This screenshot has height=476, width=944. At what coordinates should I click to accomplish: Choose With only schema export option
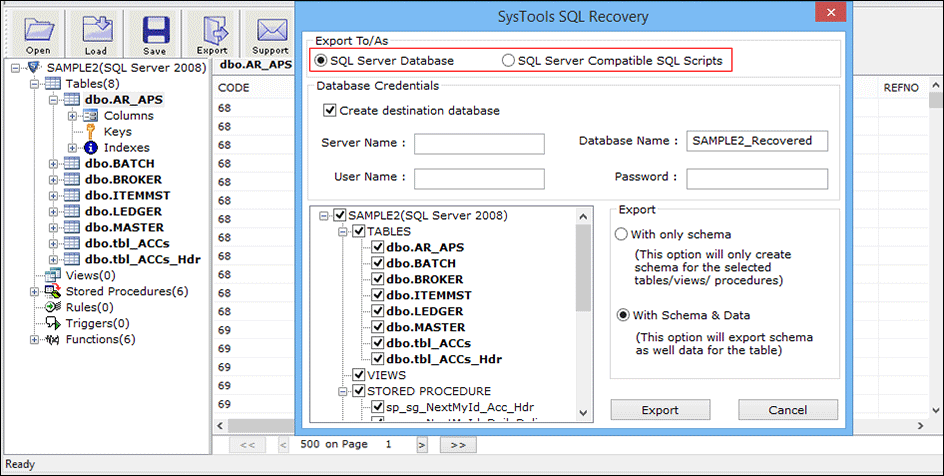pyautogui.click(x=621, y=234)
